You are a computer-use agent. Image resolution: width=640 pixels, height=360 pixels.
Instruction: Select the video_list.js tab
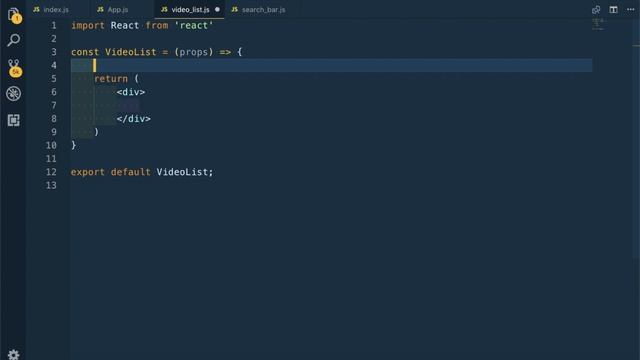point(190,9)
